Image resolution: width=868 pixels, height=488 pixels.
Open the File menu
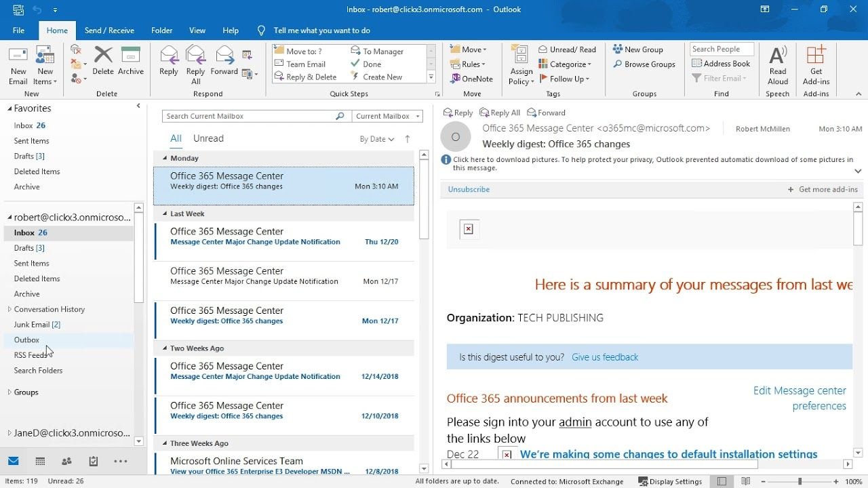pos(18,30)
